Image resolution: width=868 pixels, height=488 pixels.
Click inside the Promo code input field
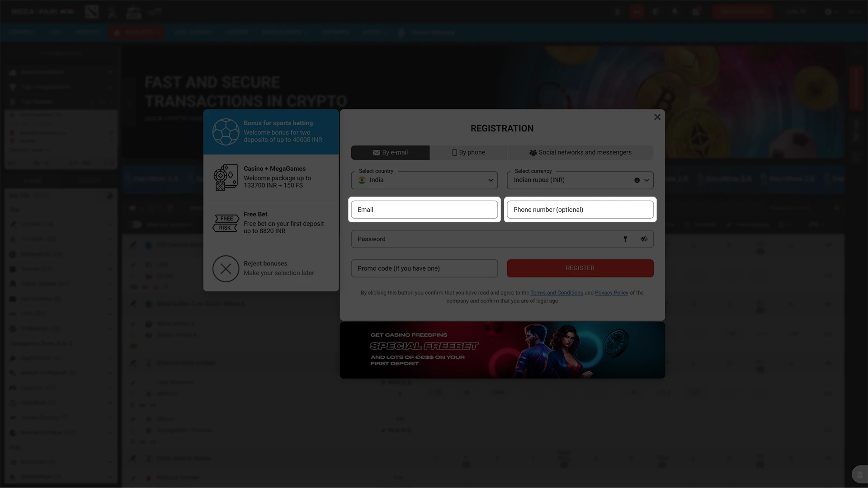pos(424,268)
